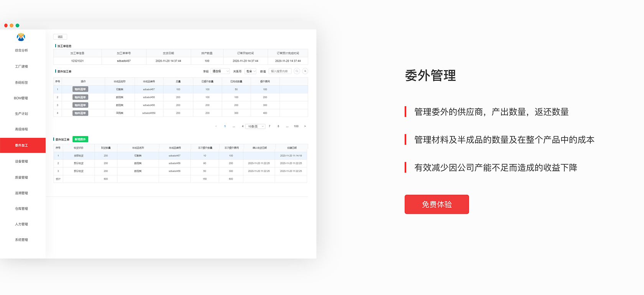Open the 关系符 operator dropdown
Viewport: 644px width, 295px height.
tap(251, 71)
